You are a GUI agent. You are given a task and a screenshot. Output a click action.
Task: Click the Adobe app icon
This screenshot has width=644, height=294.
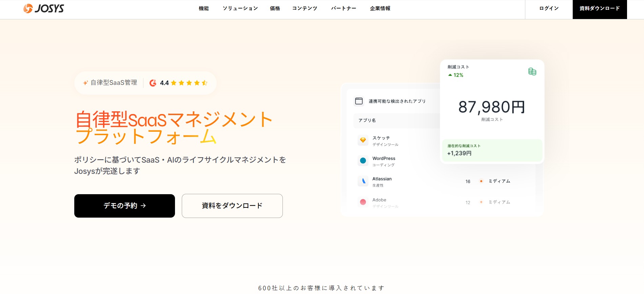(x=363, y=202)
